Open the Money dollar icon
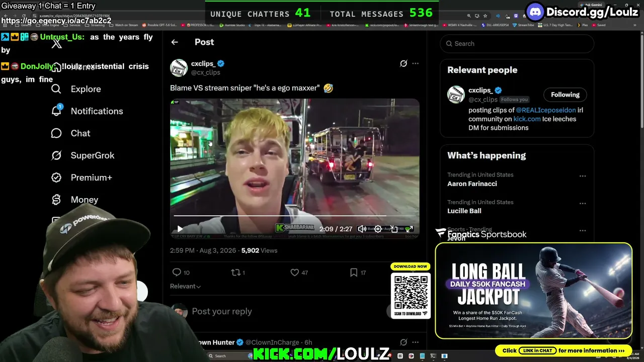This screenshot has height=362, width=644. point(56,200)
